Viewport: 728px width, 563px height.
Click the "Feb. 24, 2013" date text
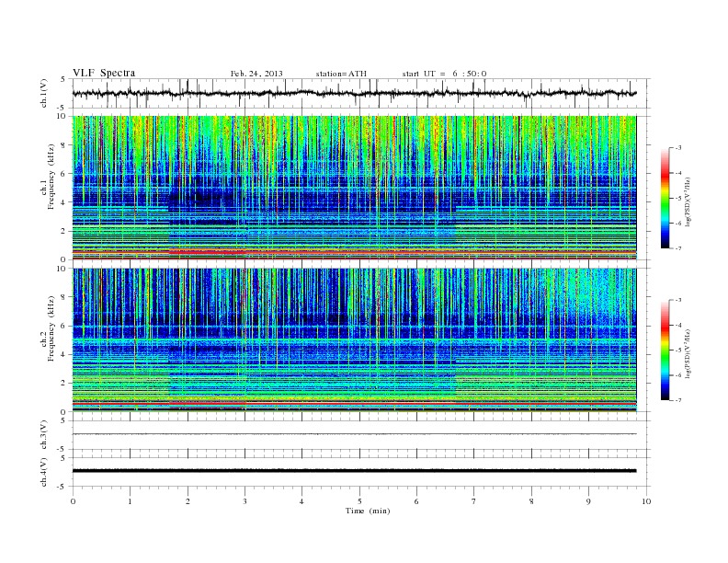click(256, 74)
